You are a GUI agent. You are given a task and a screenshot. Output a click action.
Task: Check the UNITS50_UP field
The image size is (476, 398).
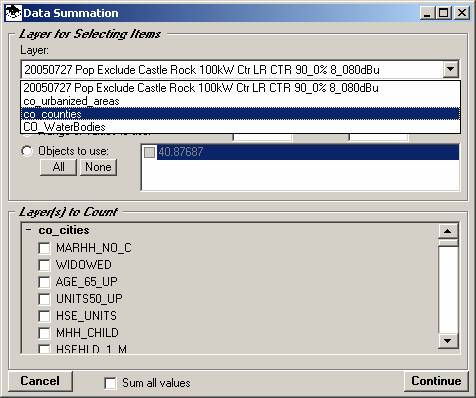[x=44, y=299]
